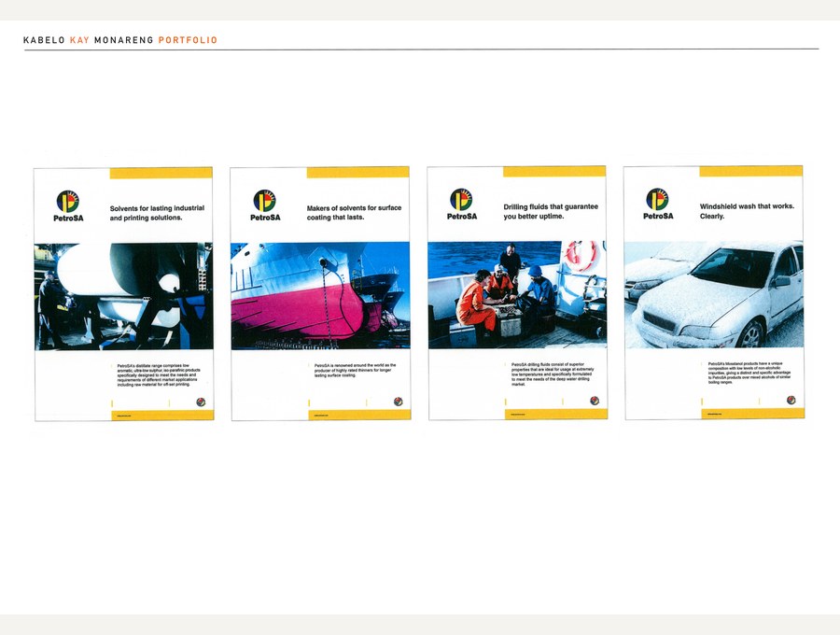
Task: Click small round emblem at bottom of drilling fluids poster
Action: pyautogui.click(x=595, y=401)
